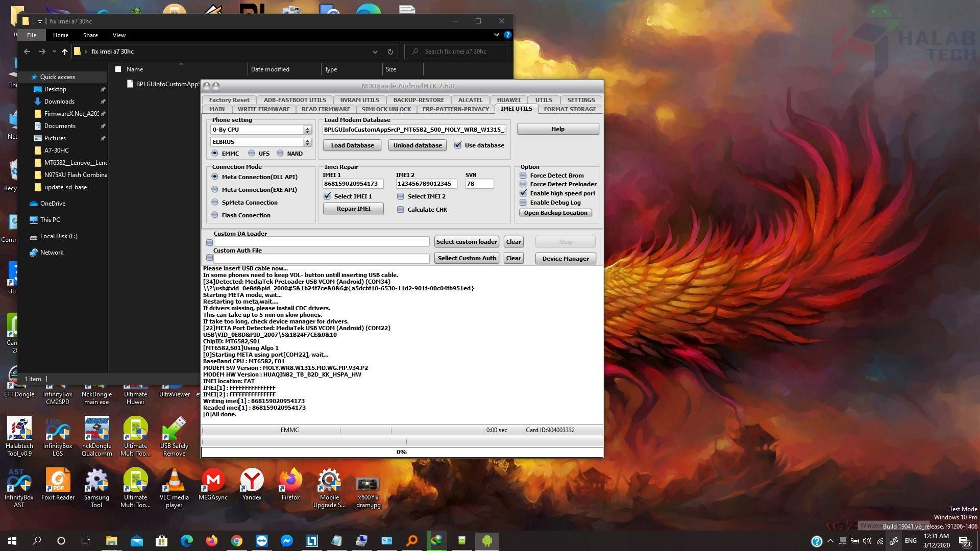
Task: Open the SIMLOCK UNLOCK tab
Action: (x=386, y=109)
